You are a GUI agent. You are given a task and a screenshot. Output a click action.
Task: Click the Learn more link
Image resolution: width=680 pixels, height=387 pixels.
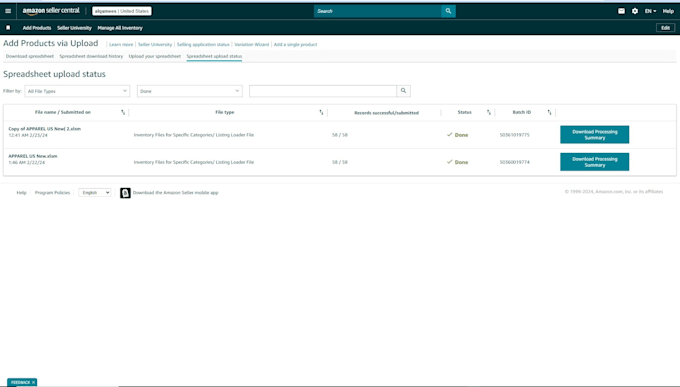121,45
